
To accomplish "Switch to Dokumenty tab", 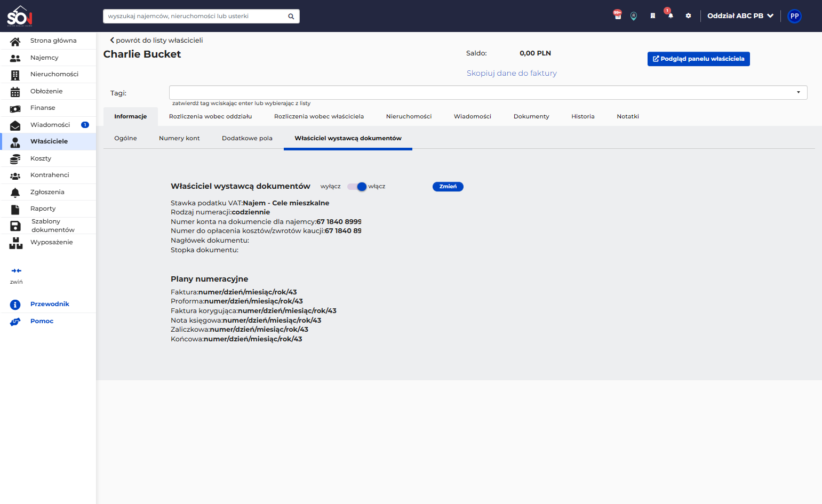I will click(x=531, y=116).
